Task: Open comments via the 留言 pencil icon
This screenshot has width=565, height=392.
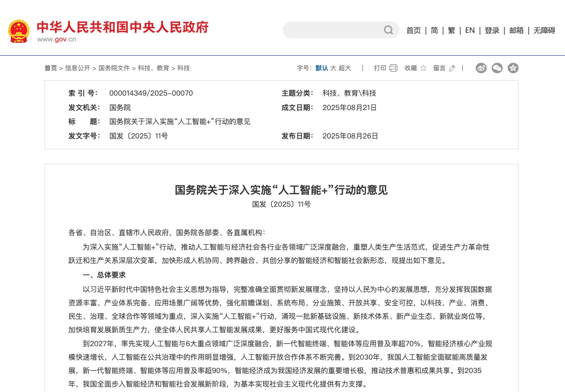Action: 451,68
